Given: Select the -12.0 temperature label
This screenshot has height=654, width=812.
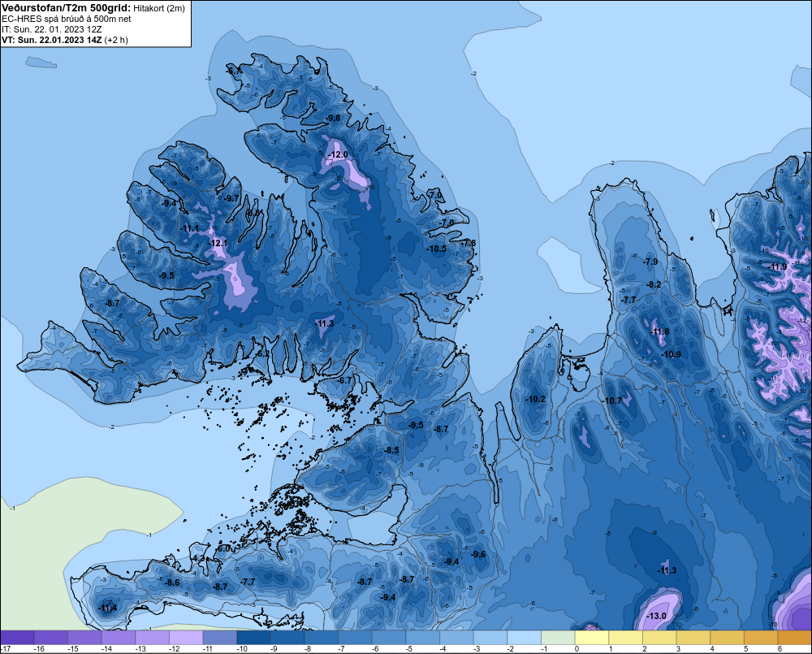Looking at the screenshot, I should tap(338, 154).
